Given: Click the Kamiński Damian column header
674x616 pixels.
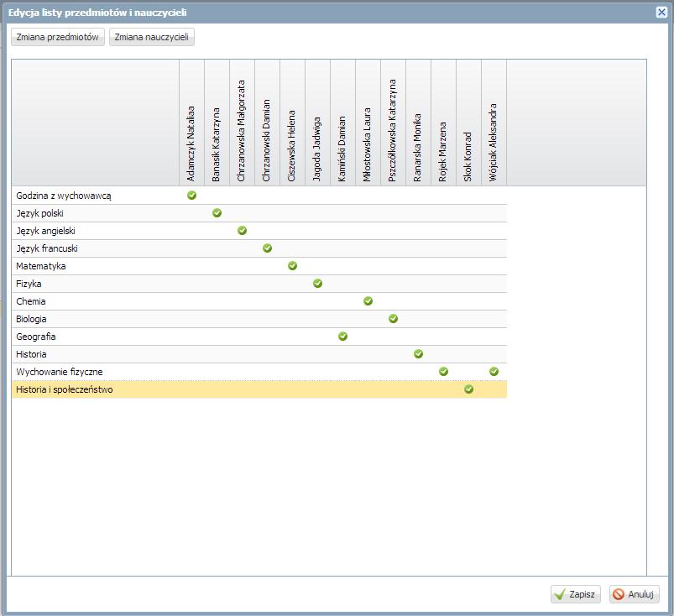Looking at the screenshot, I should pyautogui.click(x=342, y=123).
